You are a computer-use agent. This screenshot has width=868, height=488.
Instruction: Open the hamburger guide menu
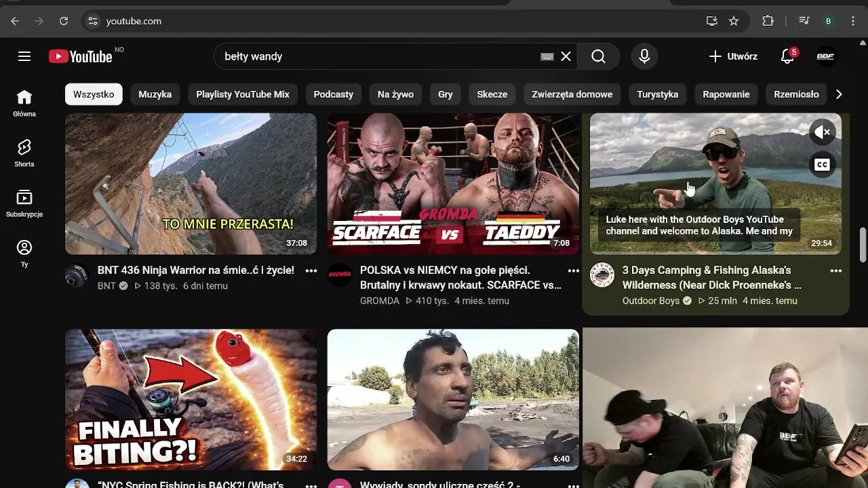[24, 56]
